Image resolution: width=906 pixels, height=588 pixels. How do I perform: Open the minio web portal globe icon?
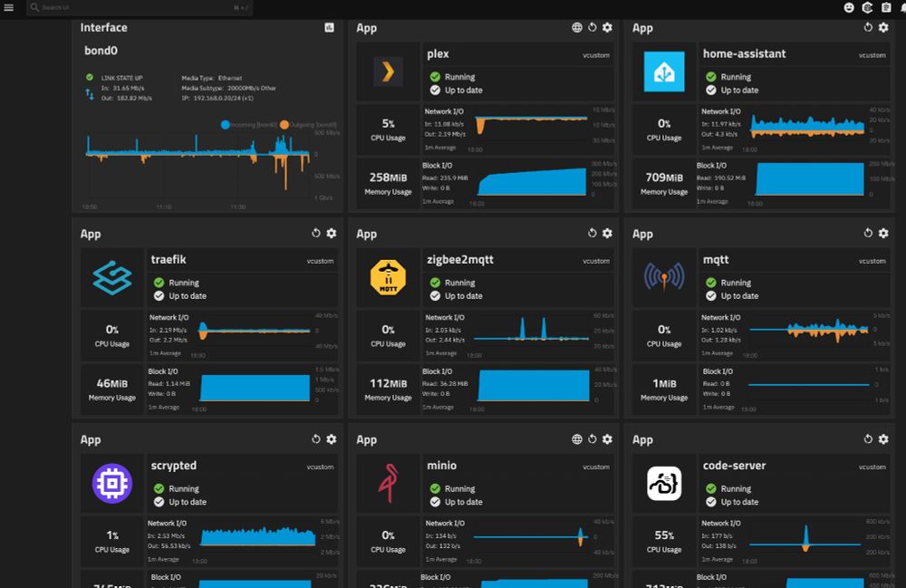click(576, 439)
